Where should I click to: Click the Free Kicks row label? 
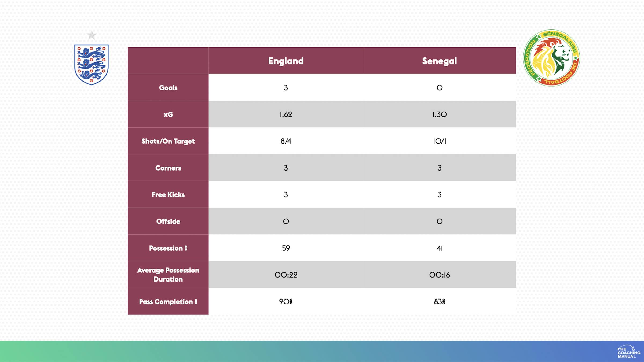[x=168, y=195]
